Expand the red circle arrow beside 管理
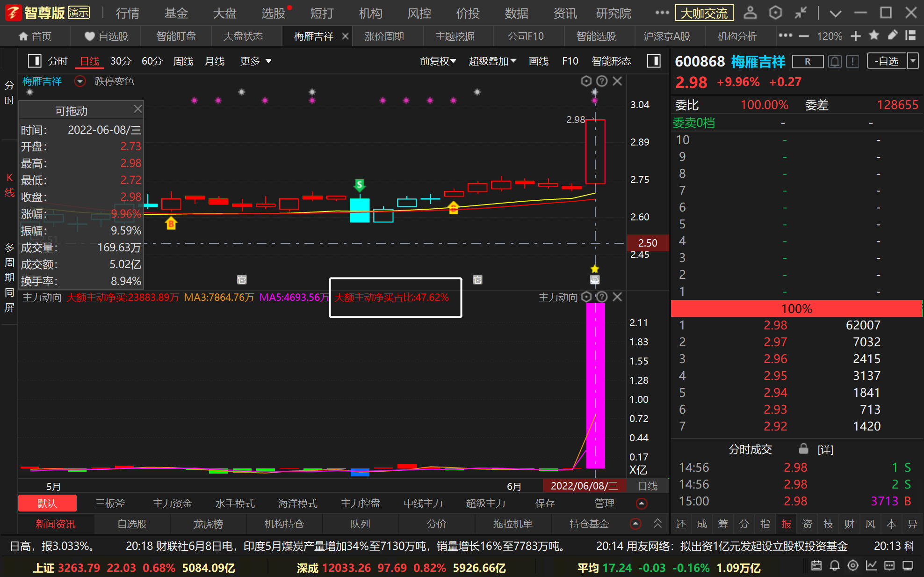The image size is (924, 577). (642, 504)
